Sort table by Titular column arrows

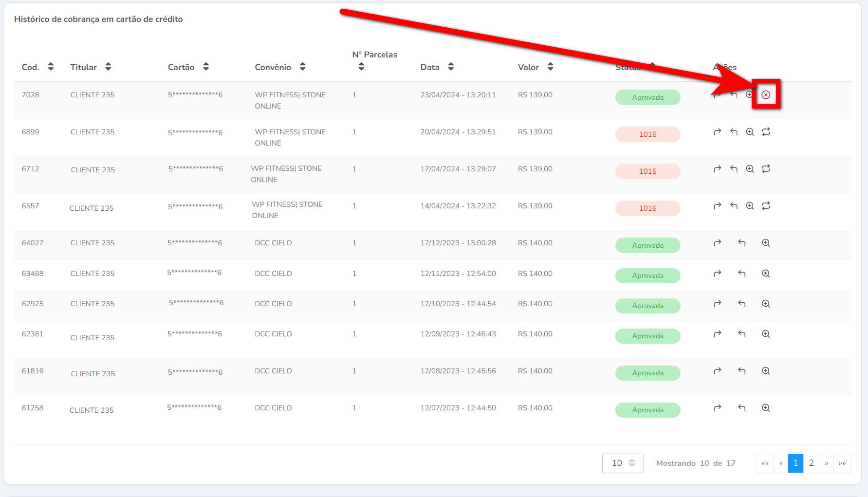108,67
